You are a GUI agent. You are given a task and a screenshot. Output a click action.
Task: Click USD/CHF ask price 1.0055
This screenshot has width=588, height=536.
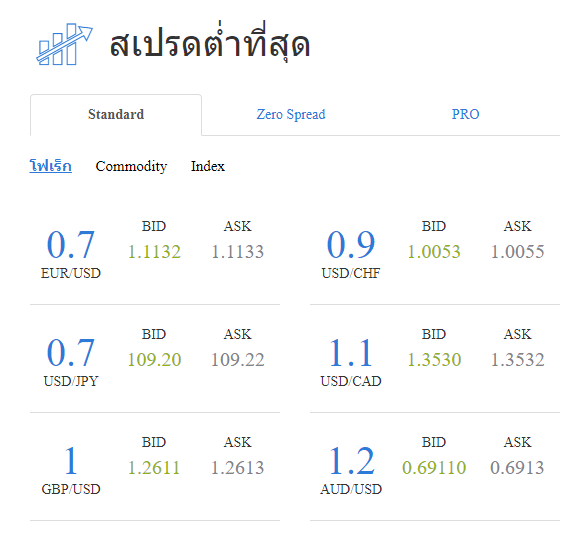pyautogui.click(x=518, y=252)
